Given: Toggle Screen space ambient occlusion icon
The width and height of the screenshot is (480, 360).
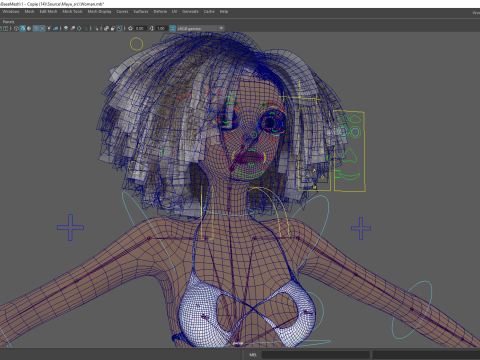Looking at the screenshot, I should (x=66, y=29).
